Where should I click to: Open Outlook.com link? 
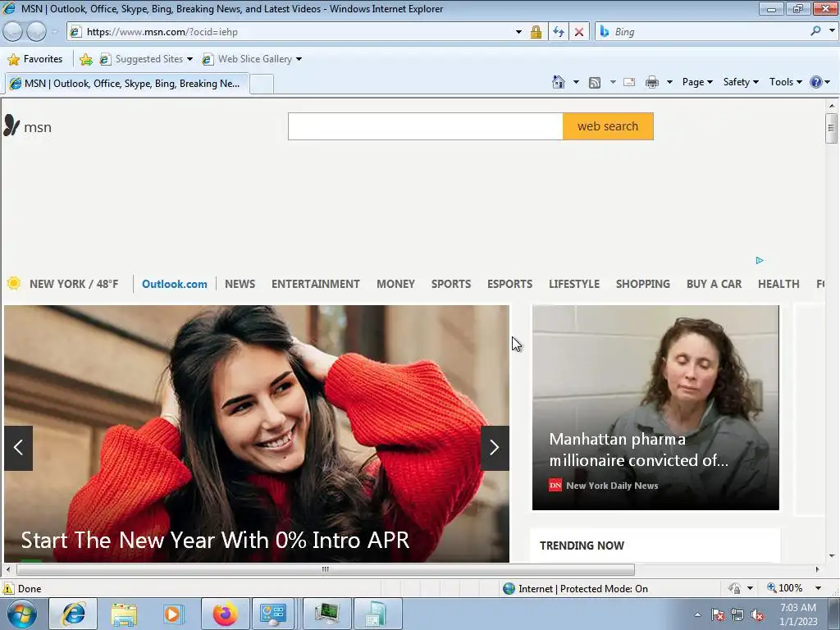(174, 284)
